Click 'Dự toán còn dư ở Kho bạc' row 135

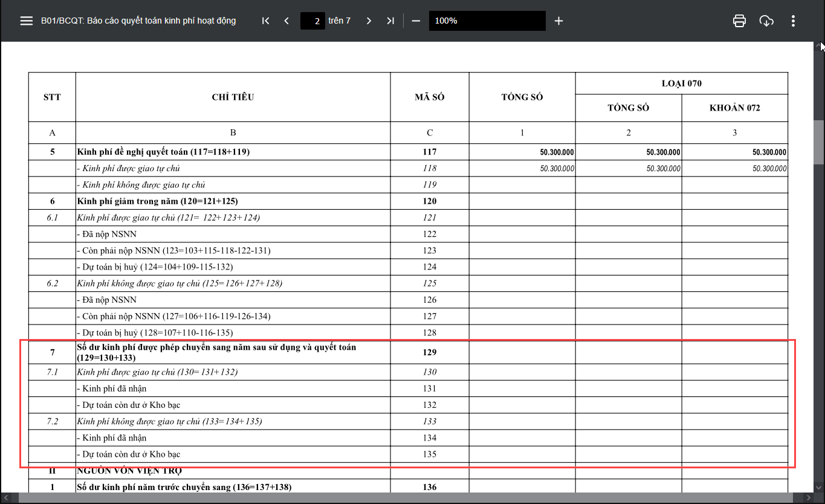[131, 454]
